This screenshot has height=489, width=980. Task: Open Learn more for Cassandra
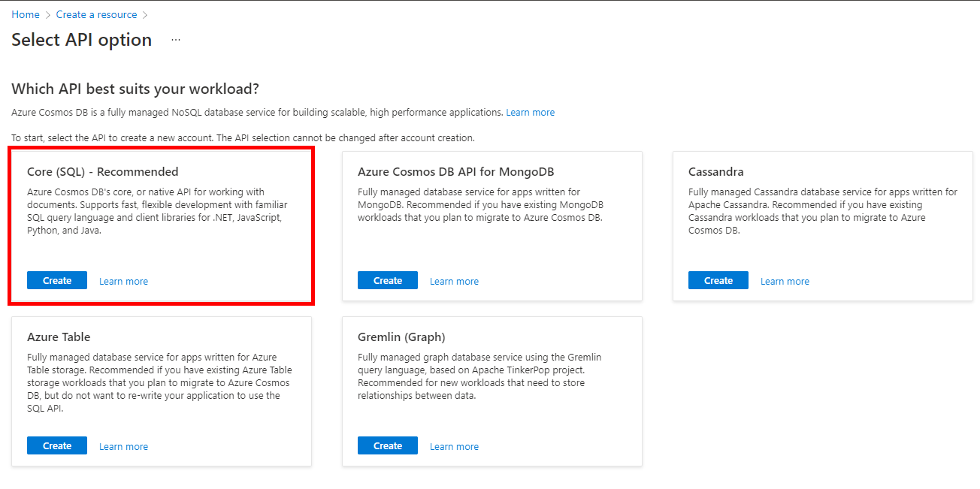pos(785,280)
